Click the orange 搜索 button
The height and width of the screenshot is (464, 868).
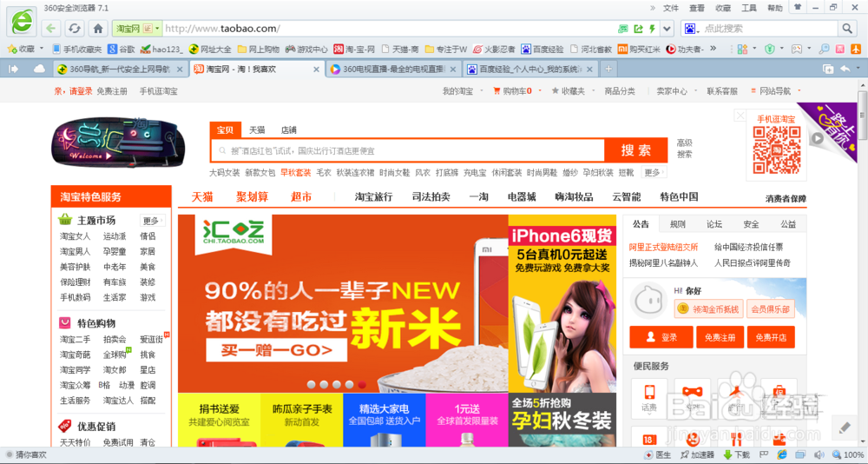tap(636, 150)
